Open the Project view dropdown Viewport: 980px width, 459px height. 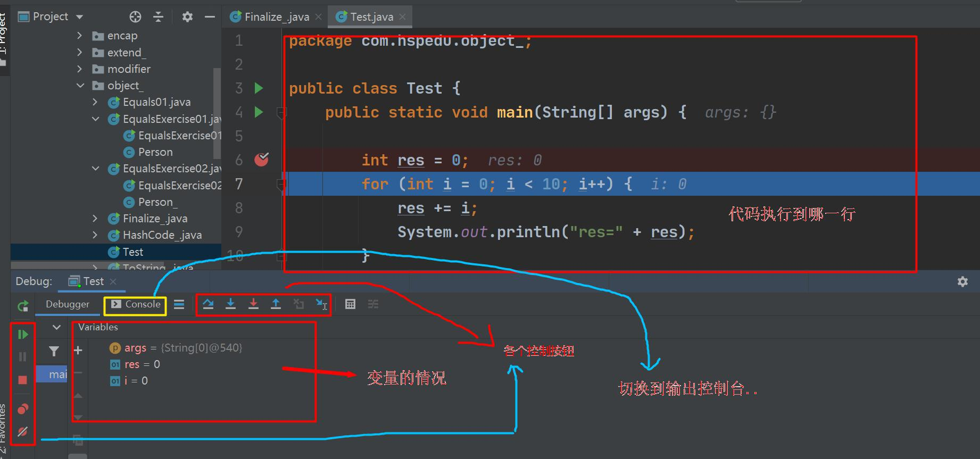coord(80,16)
